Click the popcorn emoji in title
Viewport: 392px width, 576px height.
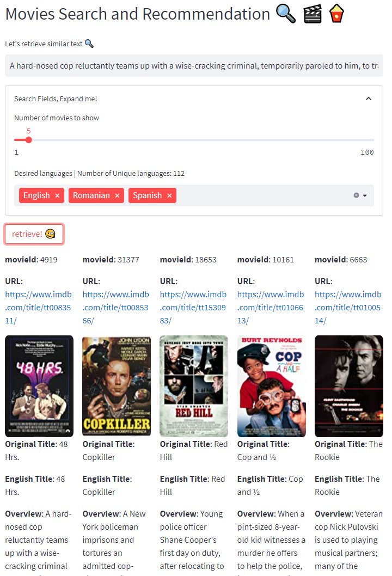336,14
